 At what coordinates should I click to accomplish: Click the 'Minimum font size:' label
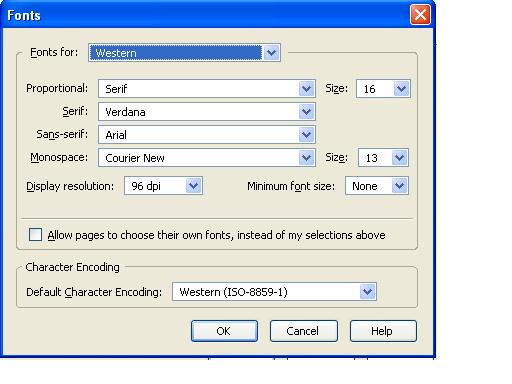(291, 186)
